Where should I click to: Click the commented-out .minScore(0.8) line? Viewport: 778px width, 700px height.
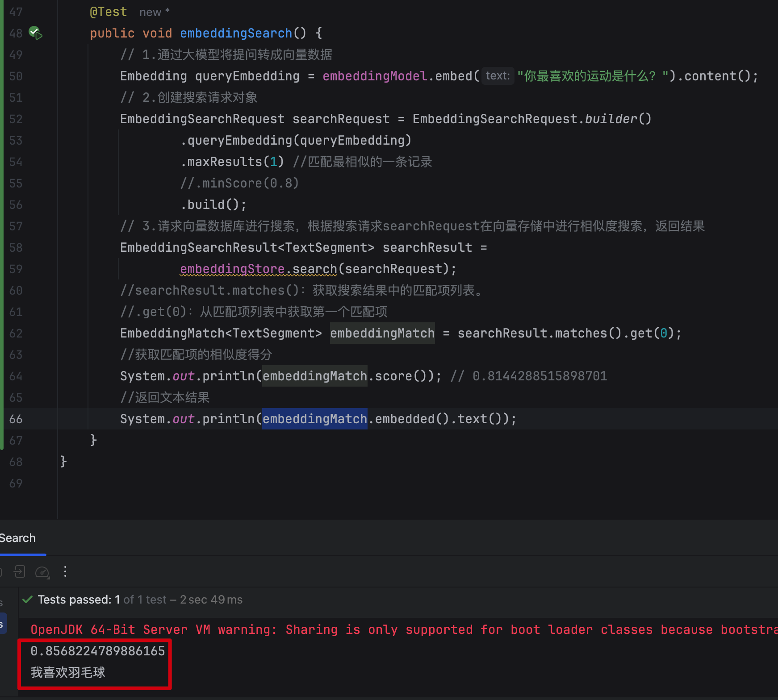(x=239, y=183)
